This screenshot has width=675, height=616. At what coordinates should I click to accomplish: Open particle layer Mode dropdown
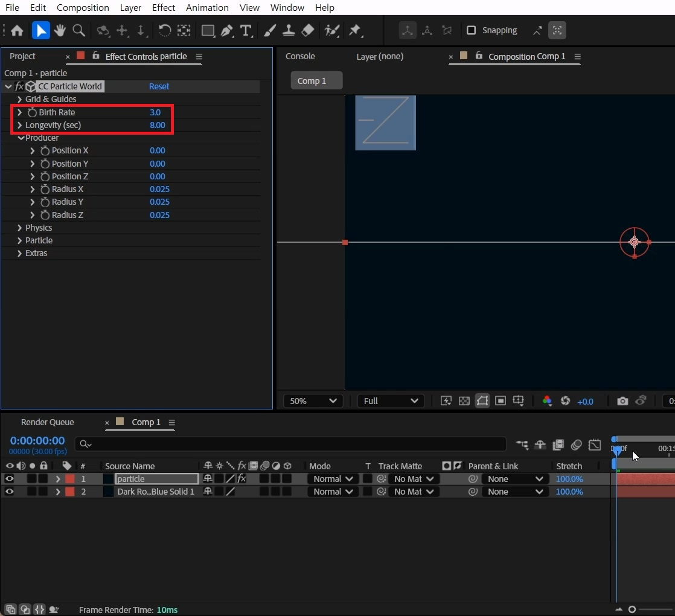click(x=332, y=479)
